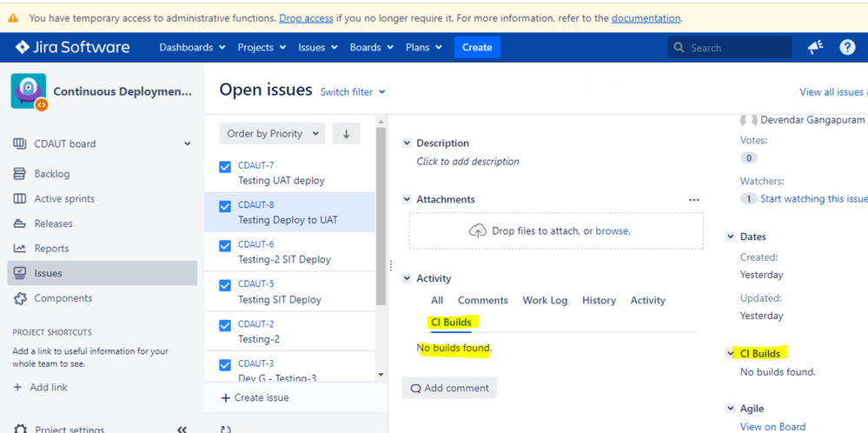Toggle checkbox for CDAUT-7
This screenshot has height=433, width=868.
[225, 167]
